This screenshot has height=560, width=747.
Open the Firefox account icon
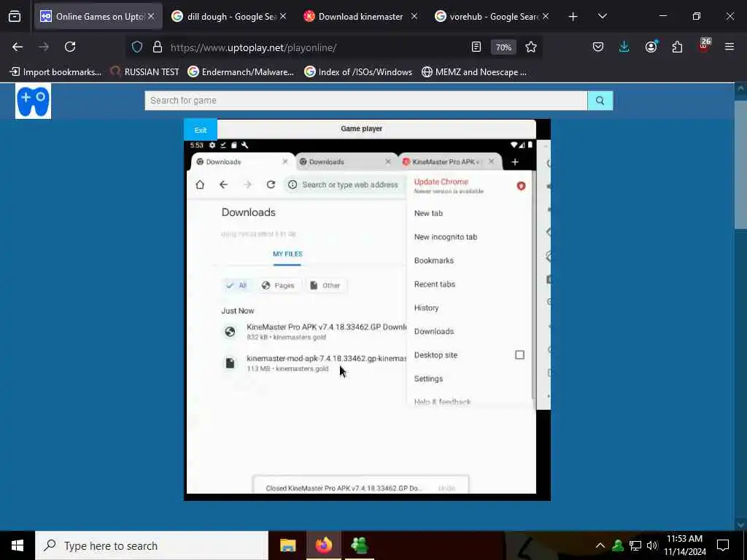pyautogui.click(x=651, y=47)
